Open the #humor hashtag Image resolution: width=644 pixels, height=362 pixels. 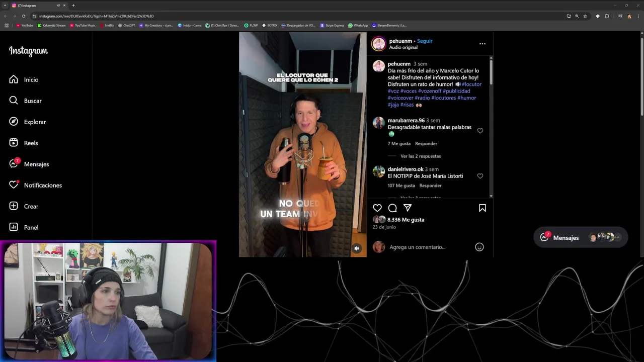[466, 98]
